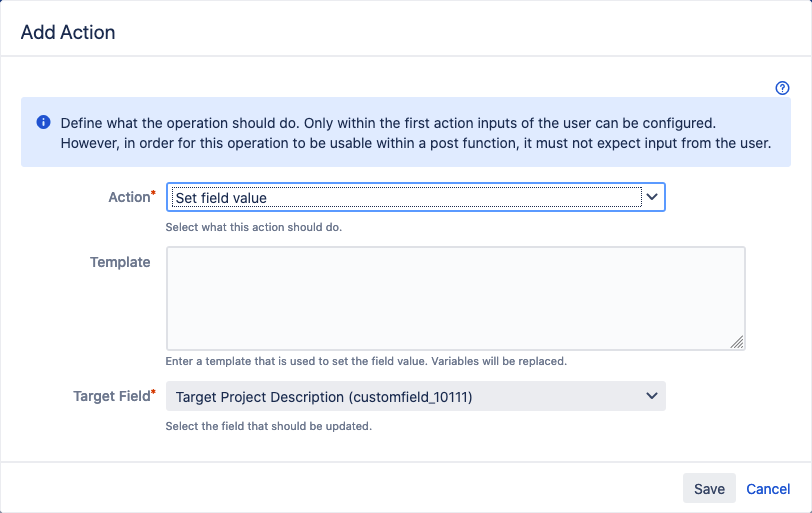The image size is (812, 513).
Task: Click the Template text area resize handle
Action: [x=737, y=342]
